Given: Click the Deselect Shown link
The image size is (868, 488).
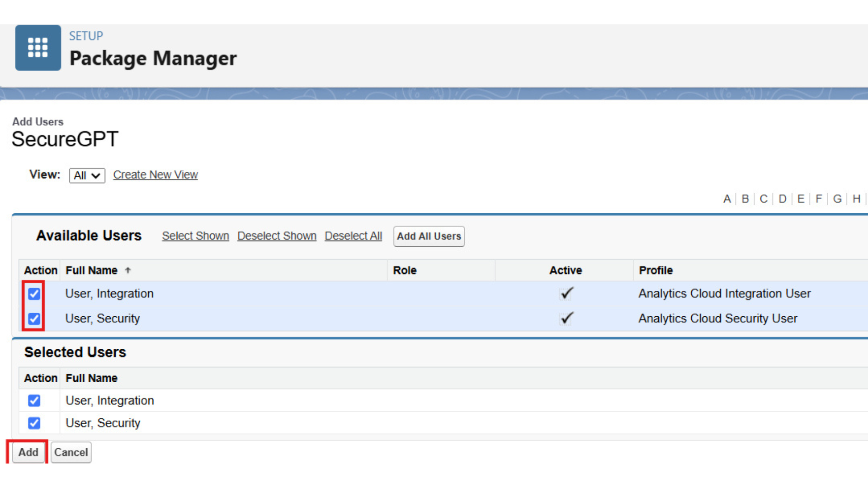Looking at the screenshot, I should pyautogui.click(x=277, y=236).
